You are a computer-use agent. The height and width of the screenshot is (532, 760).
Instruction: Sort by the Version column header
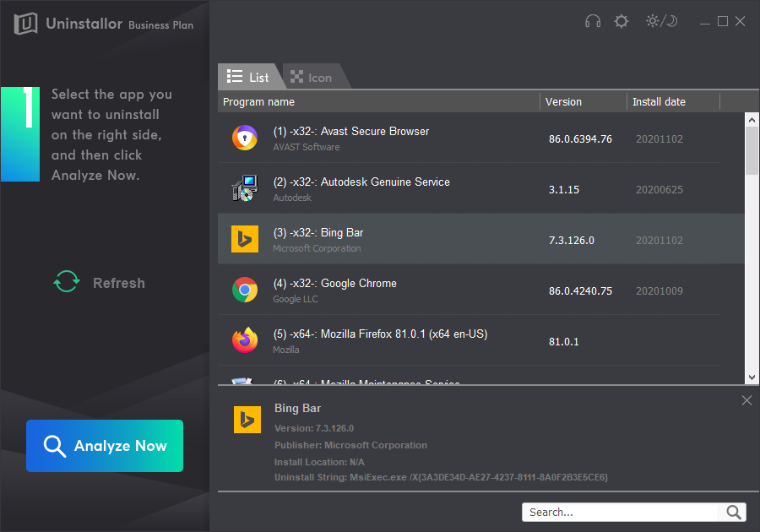(x=584, y=101)
